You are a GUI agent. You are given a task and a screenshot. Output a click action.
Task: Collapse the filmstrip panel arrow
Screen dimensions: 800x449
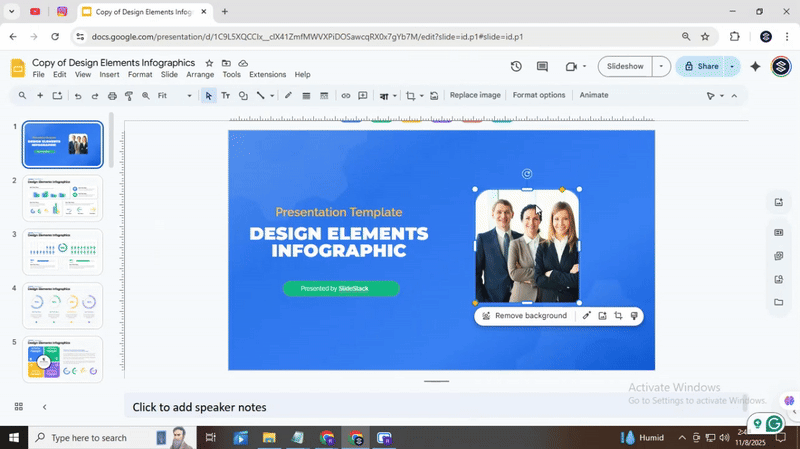tap(44, 407)
